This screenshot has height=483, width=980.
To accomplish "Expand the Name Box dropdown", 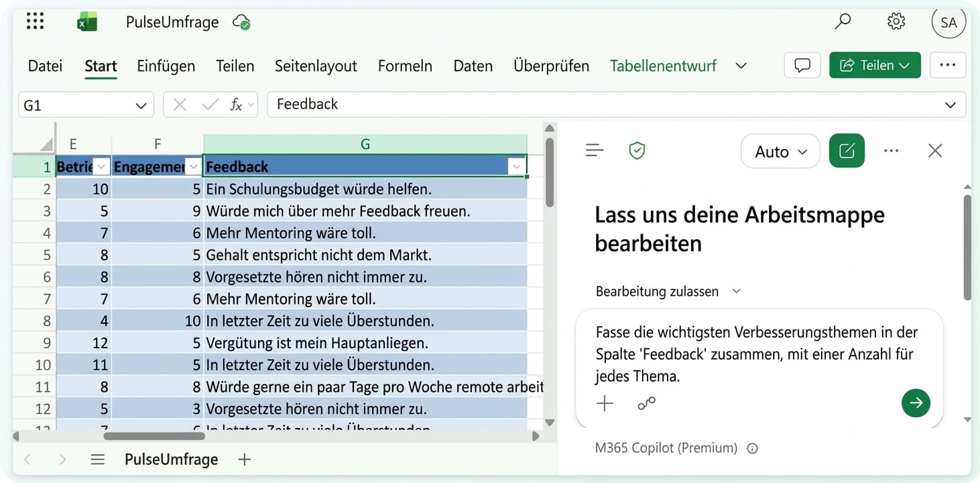I will pyautogui.click(x=140, y=105).
